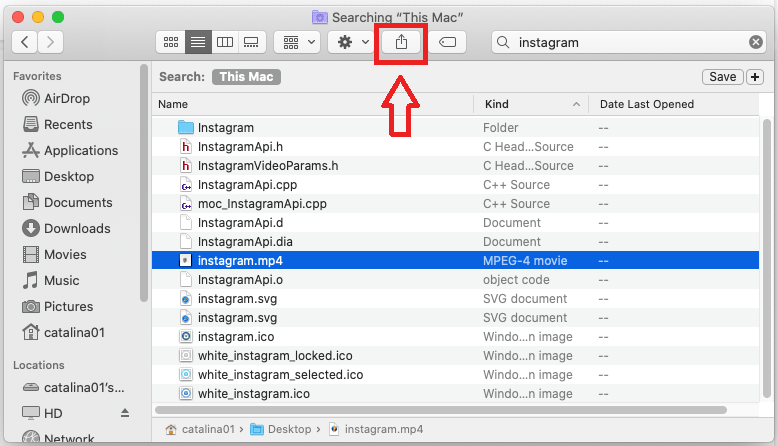Select the This Mac search scope
This screenshot has width=778, height=446.
click(246, 77)
